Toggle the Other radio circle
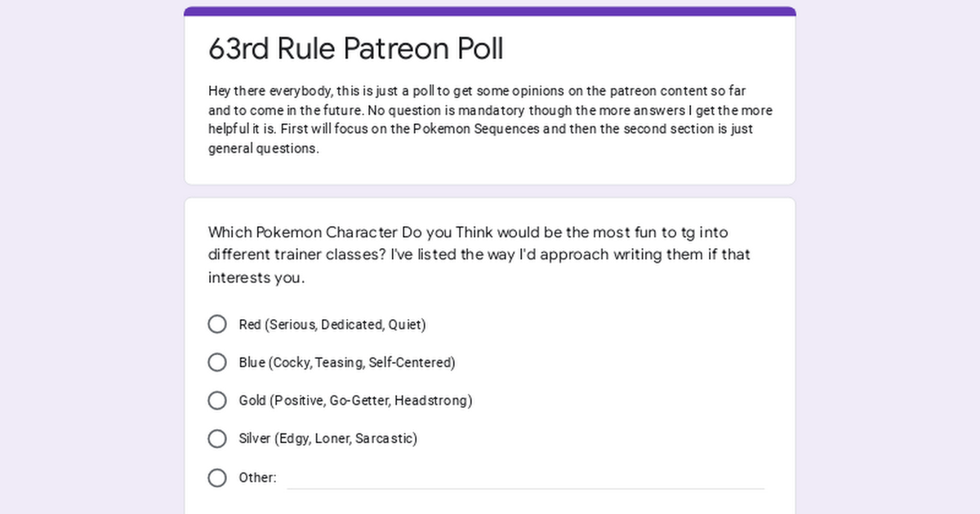980x514 pixels. click(x=217, y=478)
